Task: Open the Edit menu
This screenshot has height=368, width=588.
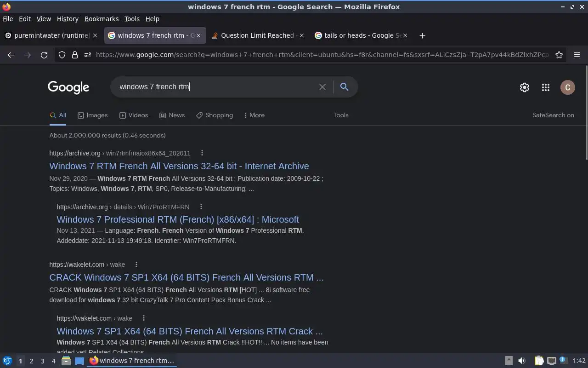Action: coord(25,19)
